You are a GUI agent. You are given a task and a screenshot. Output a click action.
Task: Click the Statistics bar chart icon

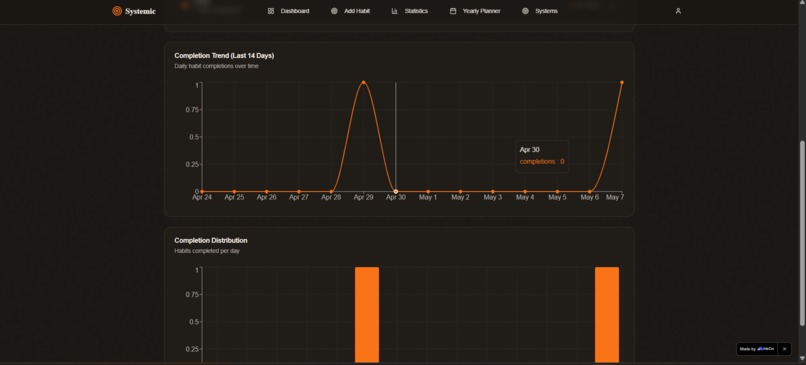(395, 11)
